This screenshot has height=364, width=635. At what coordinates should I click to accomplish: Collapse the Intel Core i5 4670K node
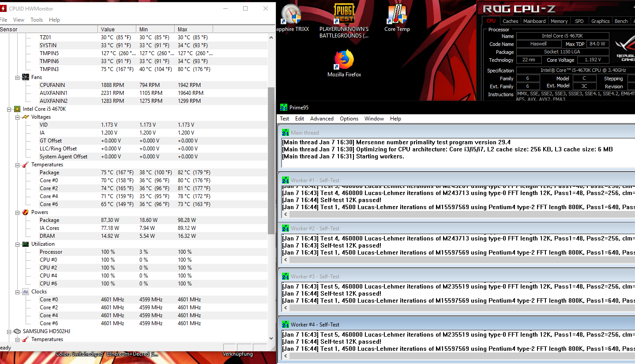pyautogui.click(x=9, y=109)
